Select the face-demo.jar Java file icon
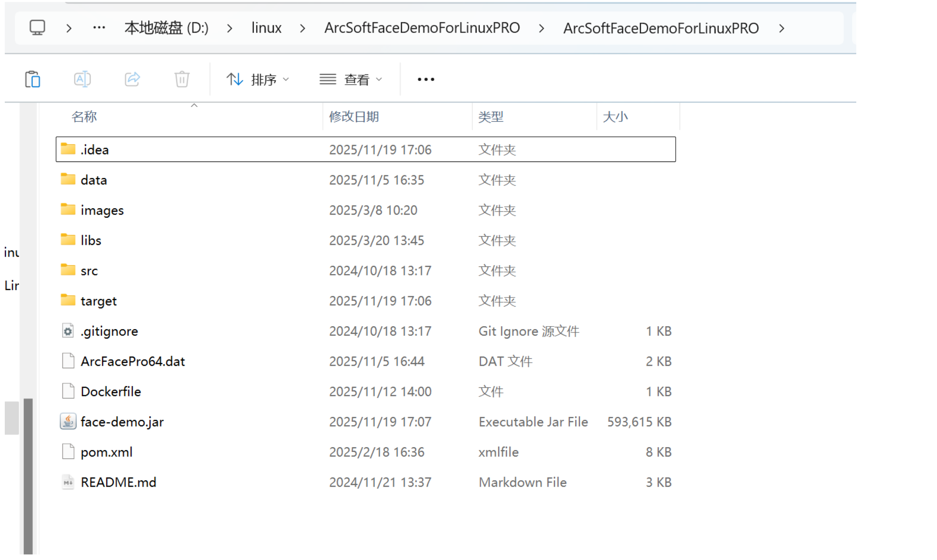This screenshot has height=560, width=937. (68, 422)
